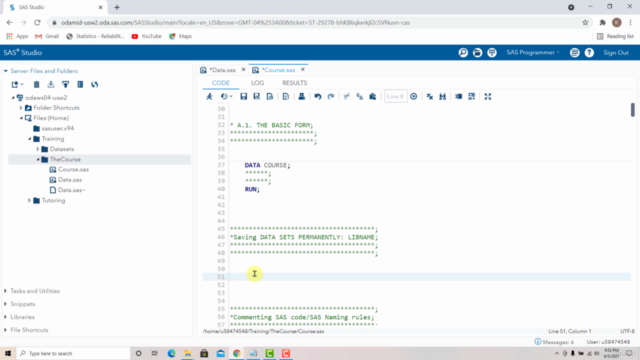Viewport: 640px width, 360px height.
Task: Run the SAS program (running man icon)
Action: [209, 97]
